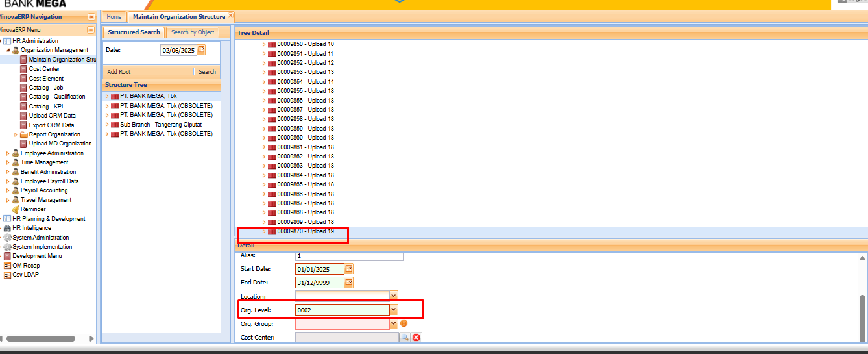Open the Org. Level dropdown arrow

tap(394, 310)
